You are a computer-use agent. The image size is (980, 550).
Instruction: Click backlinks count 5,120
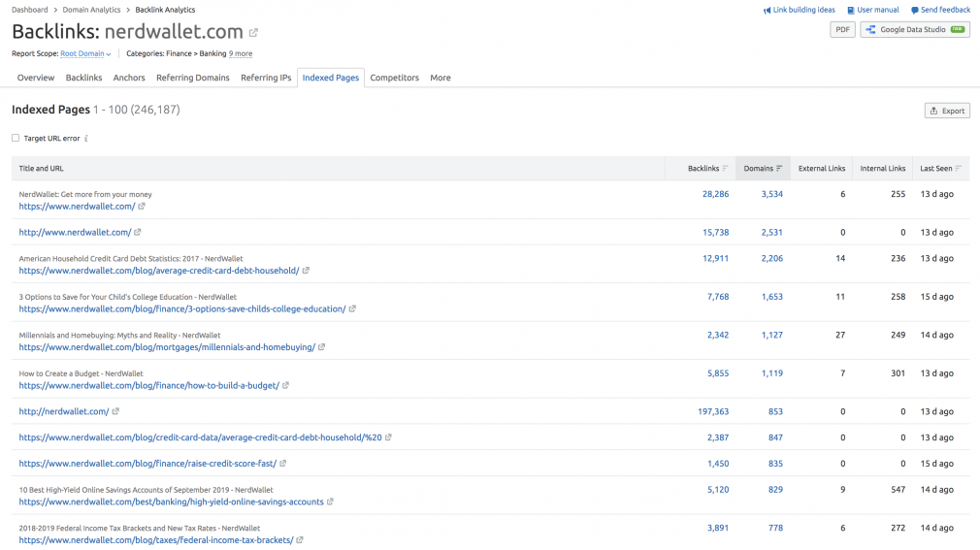tap(718, 490)
